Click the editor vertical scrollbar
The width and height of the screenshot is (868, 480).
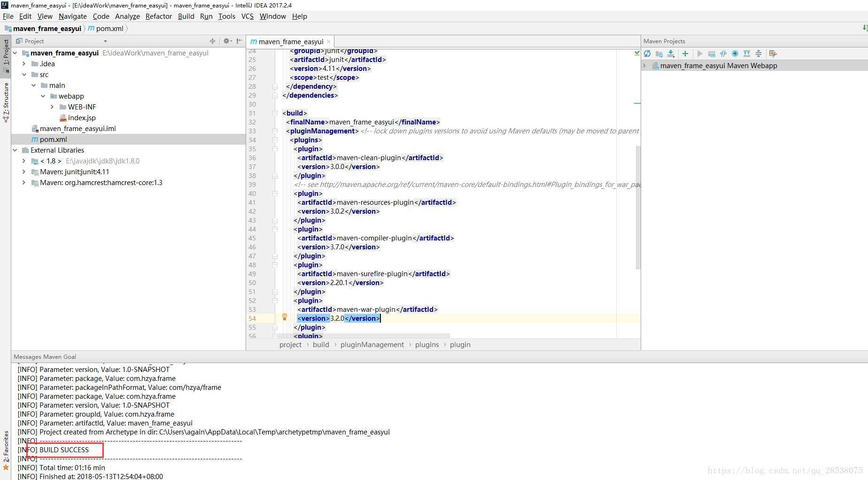pyautogui.click(x=638, y=207)
